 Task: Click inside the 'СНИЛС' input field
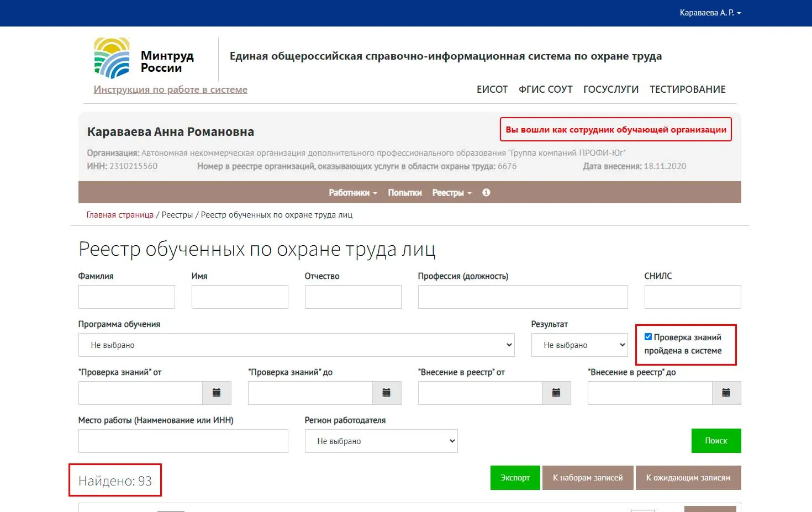coord(692,297)
